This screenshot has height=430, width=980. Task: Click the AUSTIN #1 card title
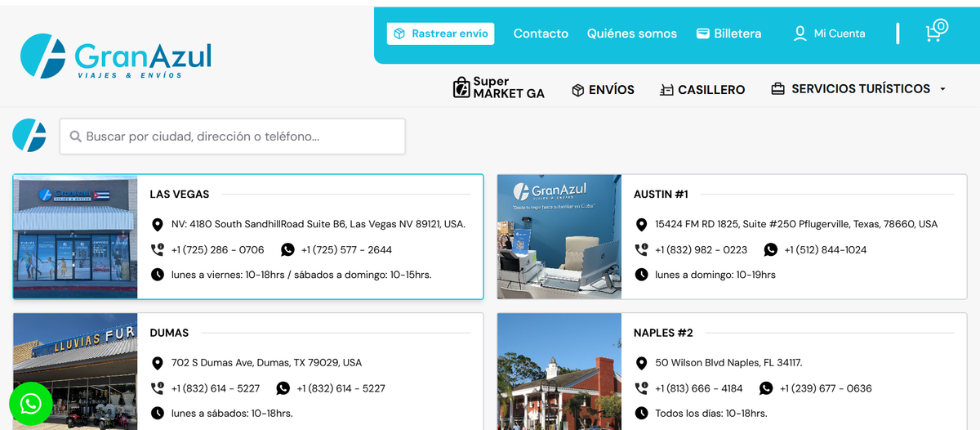tap(661, 195)
